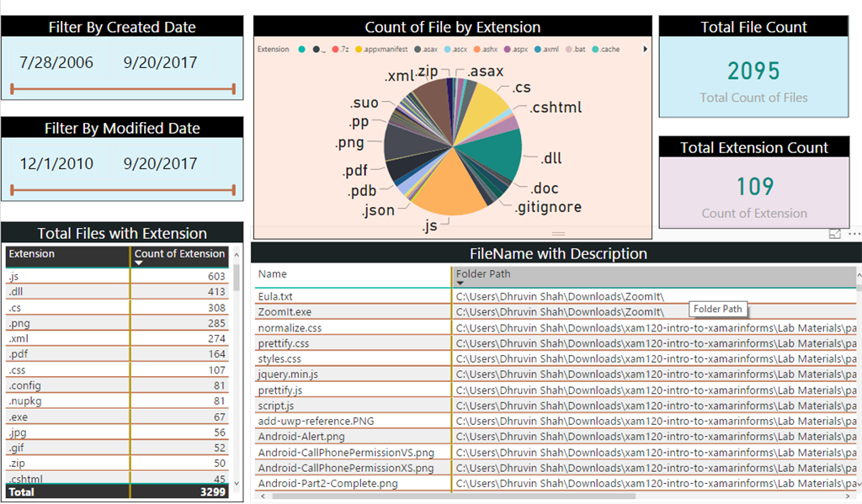This screenshot has height=504, width=862.
Task: Click Total Extension Count card 109
Action: 755,187
